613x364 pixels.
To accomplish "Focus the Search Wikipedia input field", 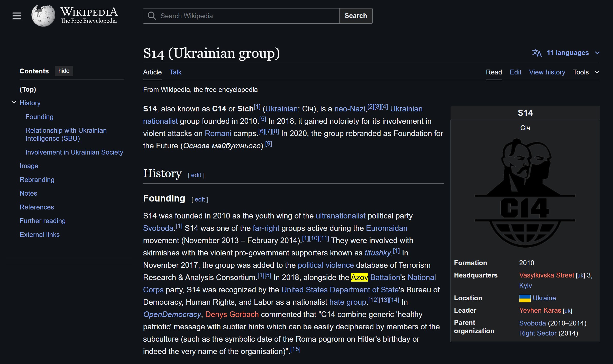I will 241,16.
